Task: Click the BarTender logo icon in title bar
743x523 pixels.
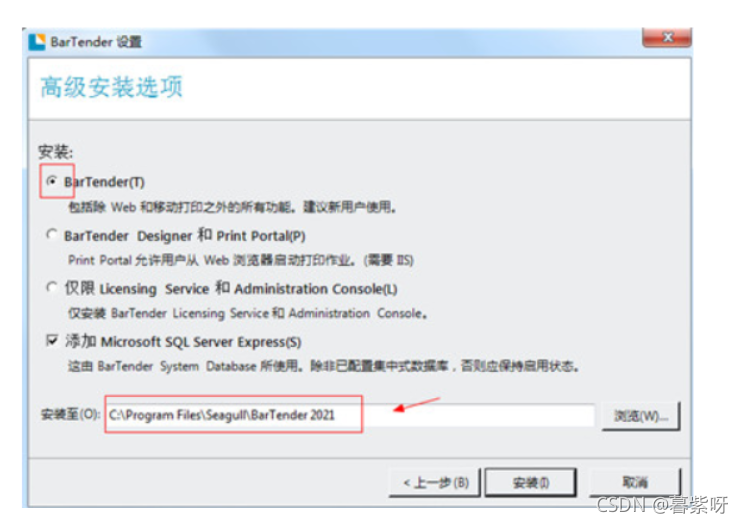Action: point(37,42)
